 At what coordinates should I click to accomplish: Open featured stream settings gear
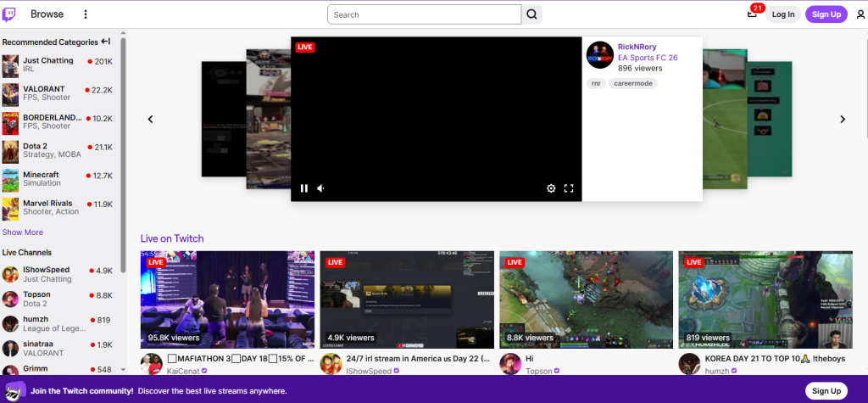tap(551, 188)
